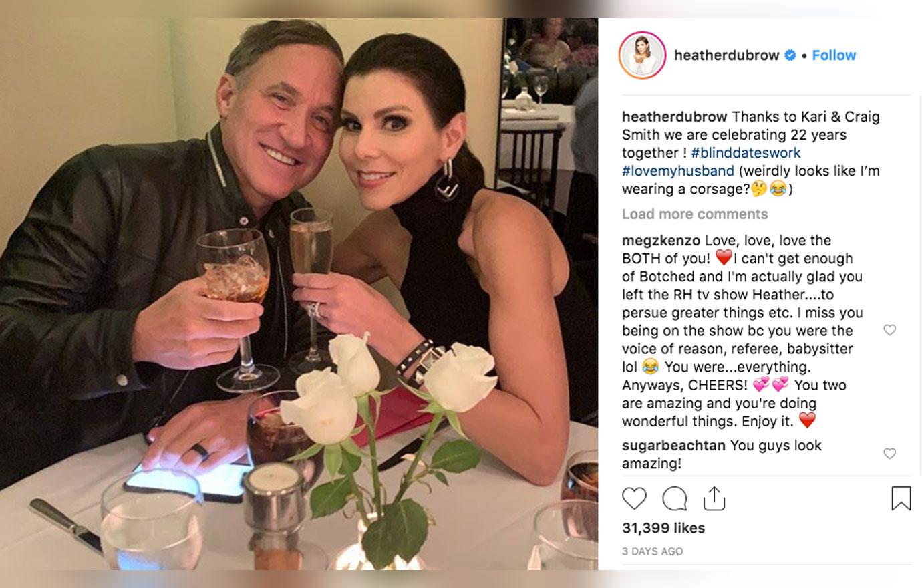The height and width of the screenshot is (588, 922).
Task: Like the sugarbeachtan comment with its heart
Action: tap(889, 454)
